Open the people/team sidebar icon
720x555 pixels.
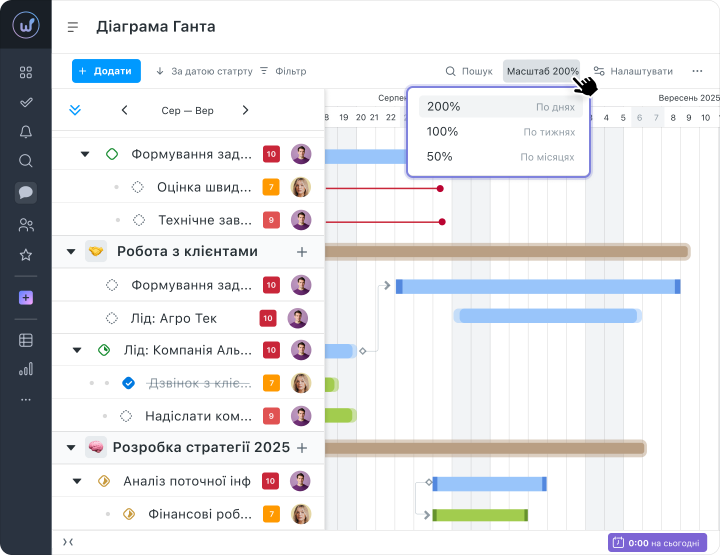coord(26,225)
